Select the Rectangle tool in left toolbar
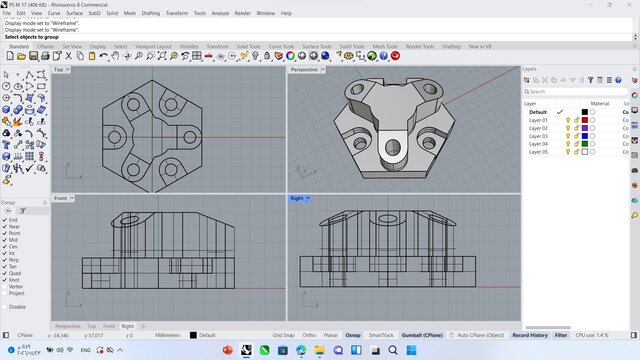This screenshot has height=360, width=640. tap(41, 86)
